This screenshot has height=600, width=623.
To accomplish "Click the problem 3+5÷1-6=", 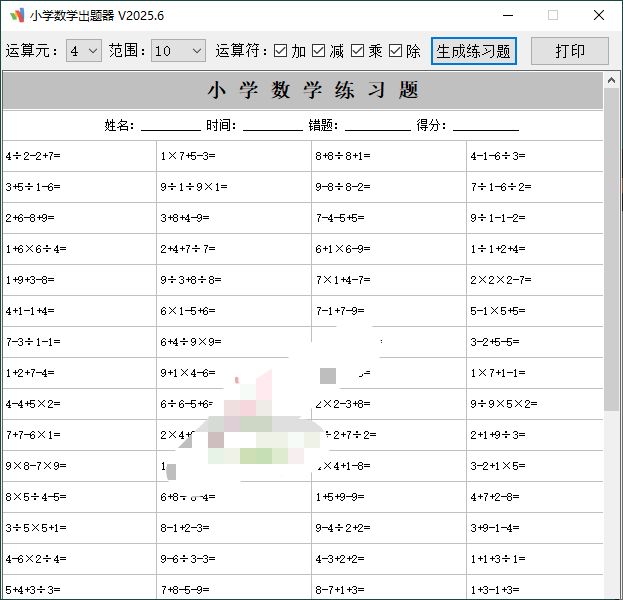I will click(x=33, y=187).
